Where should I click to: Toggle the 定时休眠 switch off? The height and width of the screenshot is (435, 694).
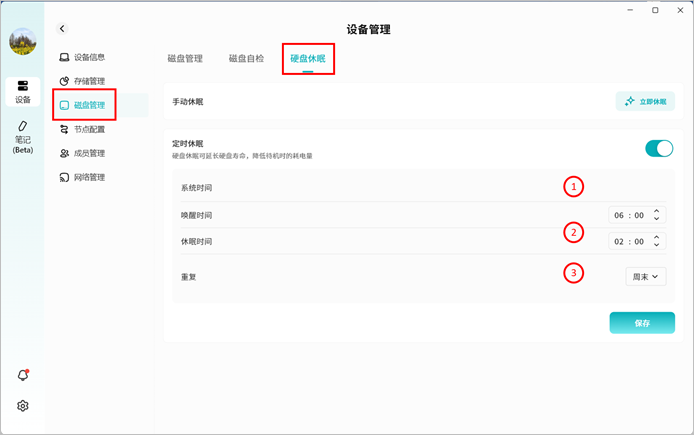click(659, 149)
